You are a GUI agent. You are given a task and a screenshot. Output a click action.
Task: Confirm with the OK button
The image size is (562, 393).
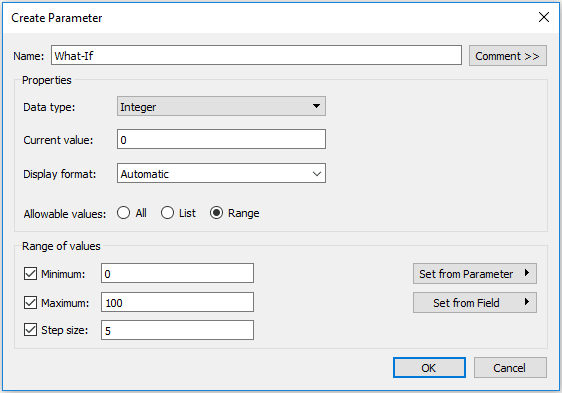[429, 368]
